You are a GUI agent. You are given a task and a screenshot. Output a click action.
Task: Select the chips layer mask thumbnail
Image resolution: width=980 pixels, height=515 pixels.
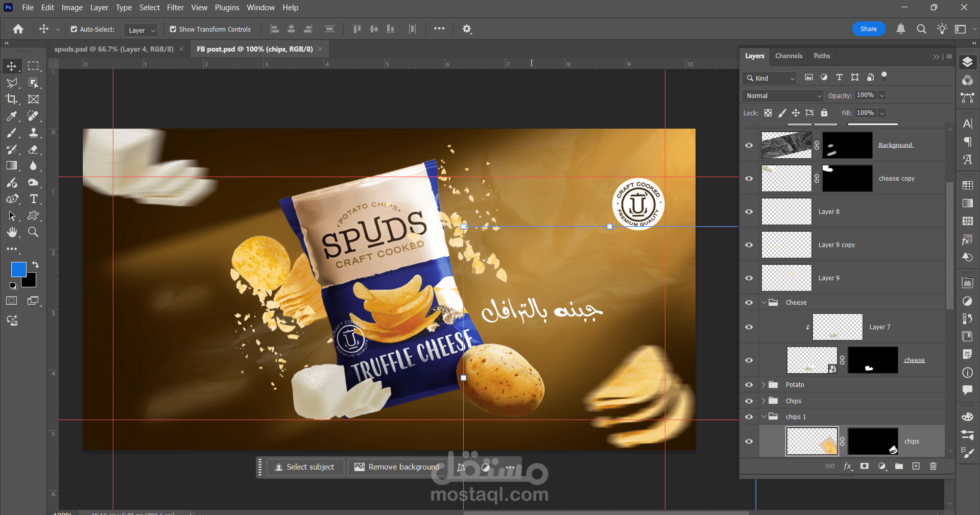[x=873, y=442]
